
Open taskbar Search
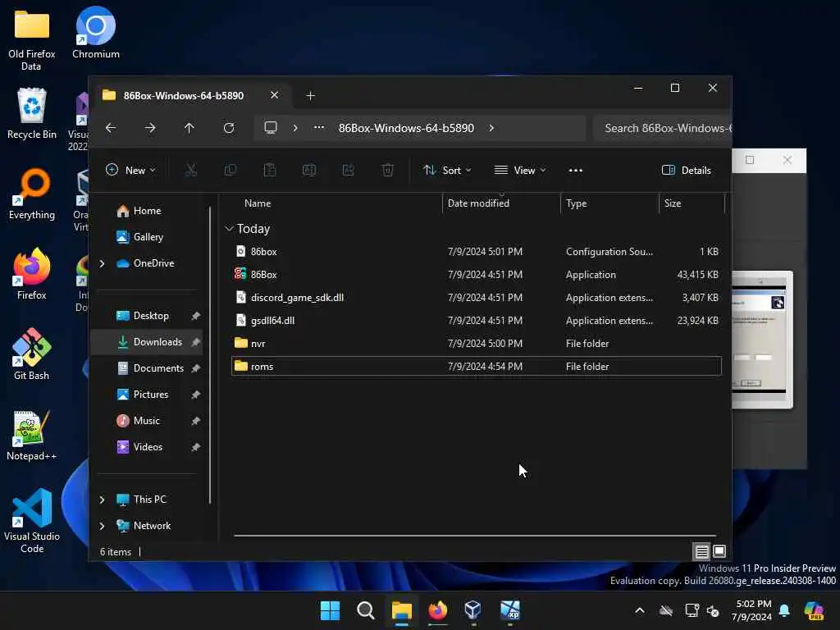click(366, 610)
